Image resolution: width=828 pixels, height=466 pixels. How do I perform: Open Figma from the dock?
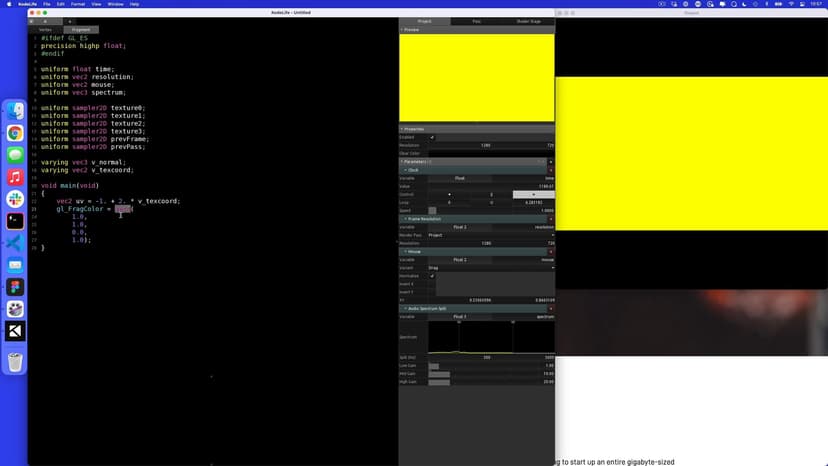coord(15,287)
